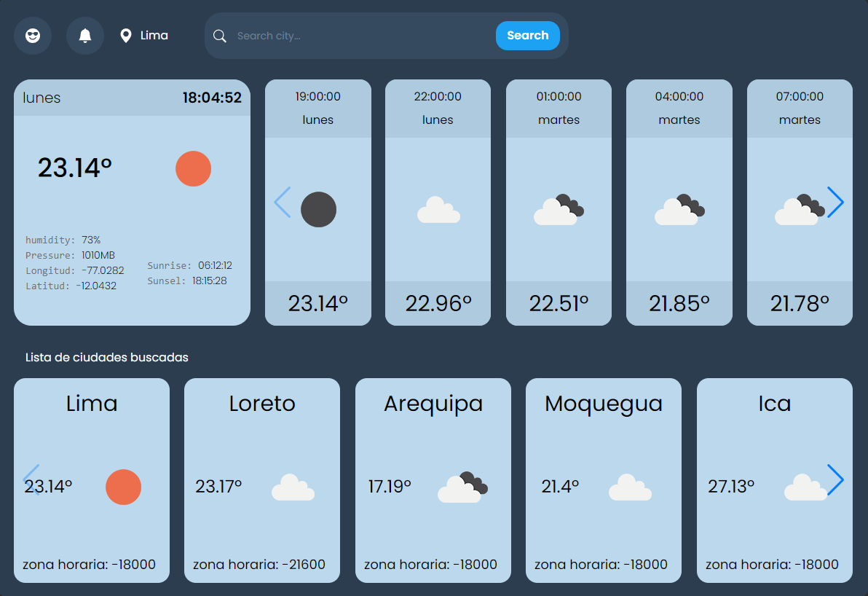Image resolution: width=868 pixels, height=596 pixels.
Task: Click the cloudy icon in the Arequipa card
Action: [x=463, y=487]
